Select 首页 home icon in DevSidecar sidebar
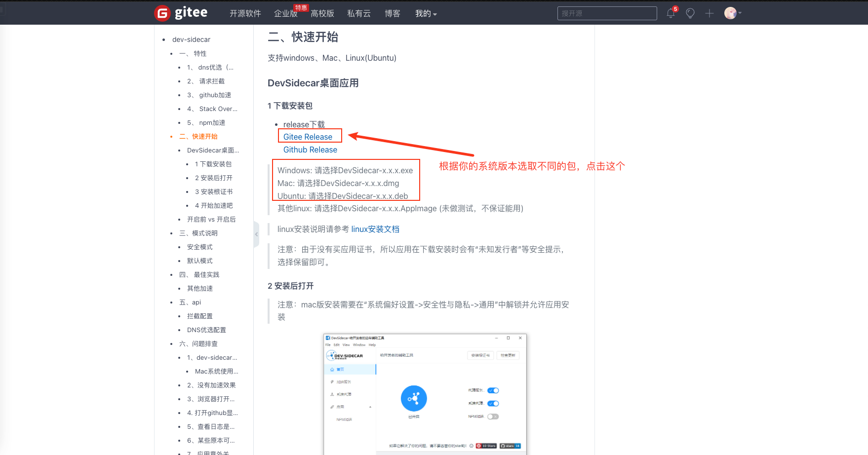The width and height of the screenshot is (868, 455). (332, 370)
